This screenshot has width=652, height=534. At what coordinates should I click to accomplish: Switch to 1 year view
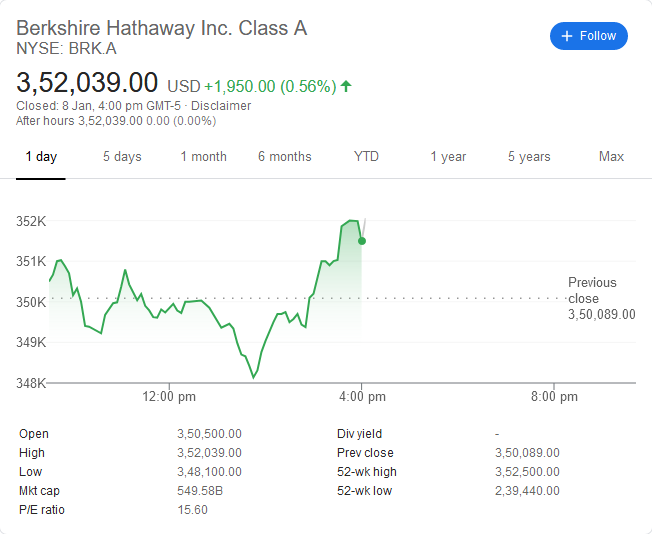pos(448,157)
